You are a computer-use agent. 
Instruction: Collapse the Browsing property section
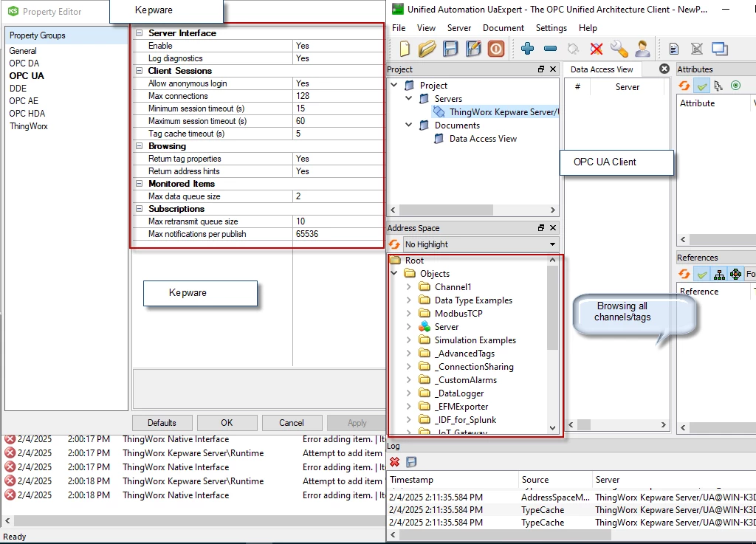click(140, 146)
